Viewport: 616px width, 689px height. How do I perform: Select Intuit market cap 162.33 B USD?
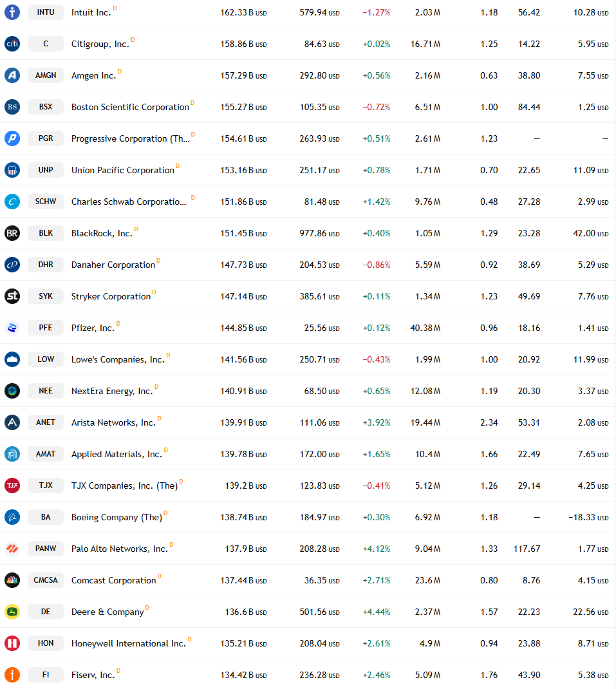coord(243,13)
